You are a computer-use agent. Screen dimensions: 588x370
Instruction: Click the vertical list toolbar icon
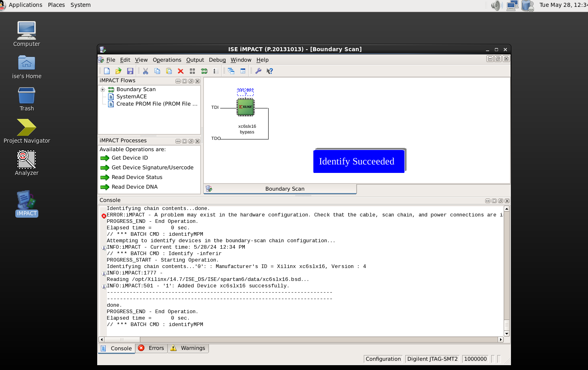point(215,71)
